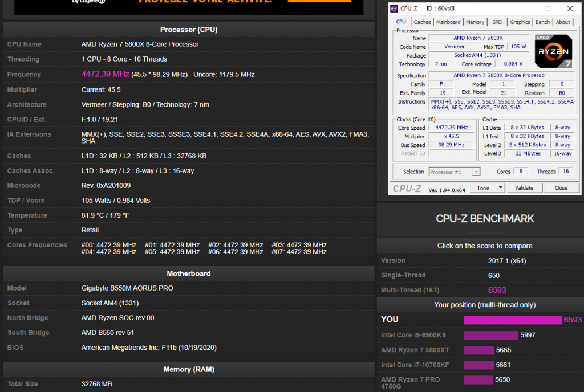This screenshot has height=392, width=584.
Task: Select the SPD tab
Action: coord(497,22)
